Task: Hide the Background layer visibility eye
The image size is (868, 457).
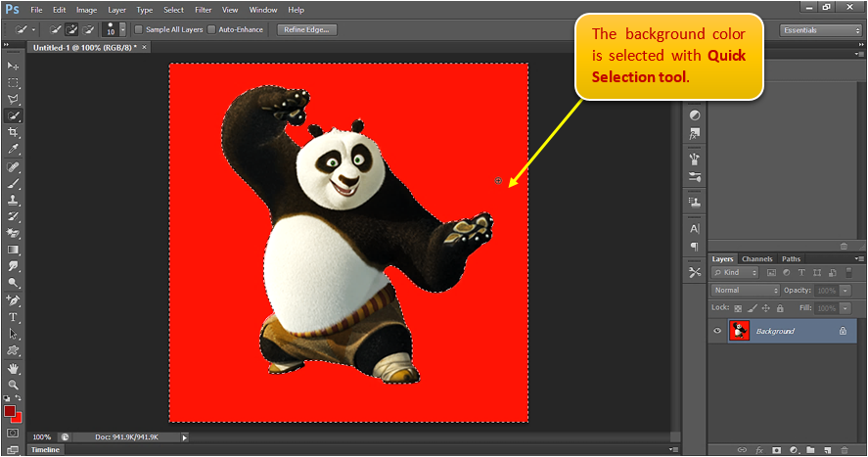Action: coord(717,331)
